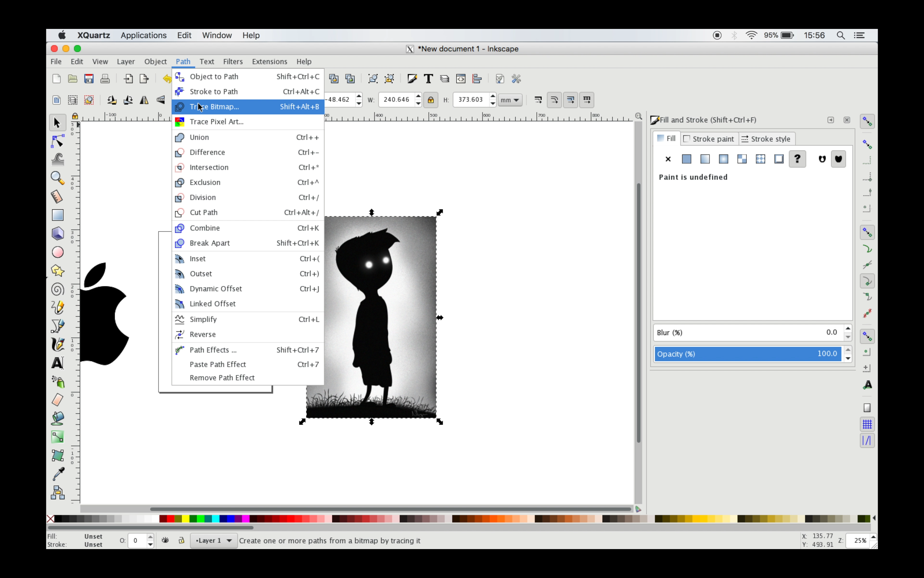Open the mm units dropdown
This screenshot has width=924, height=578.
coord(510,100)
